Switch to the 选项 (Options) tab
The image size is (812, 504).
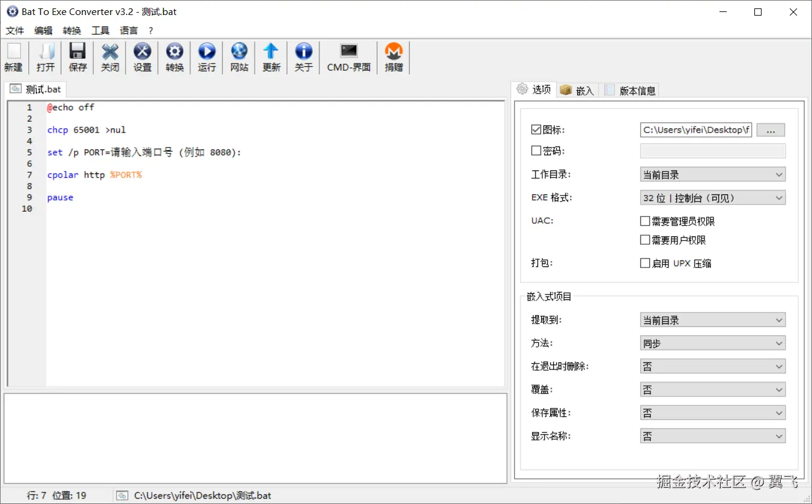tap(535, 89)
